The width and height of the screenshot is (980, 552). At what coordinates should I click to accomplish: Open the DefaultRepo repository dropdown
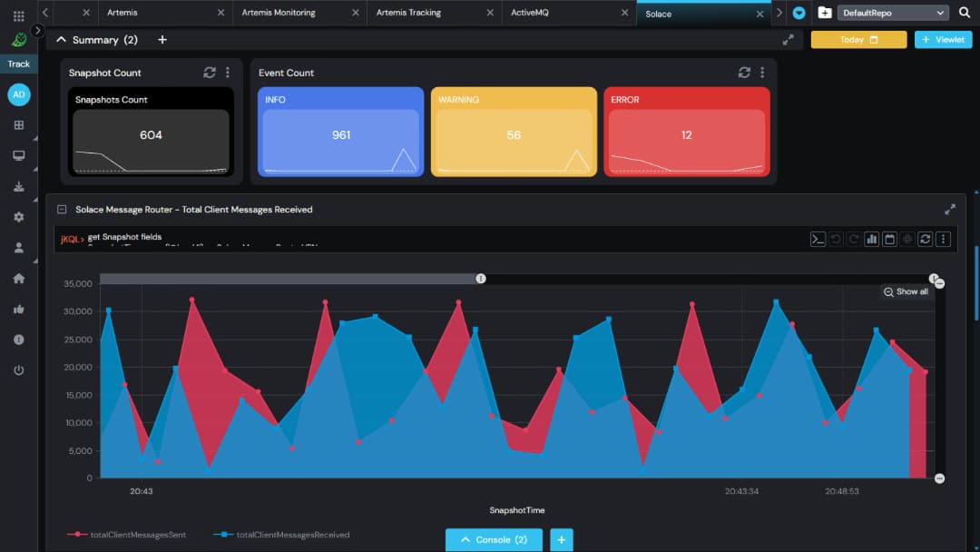pos(892,13)
